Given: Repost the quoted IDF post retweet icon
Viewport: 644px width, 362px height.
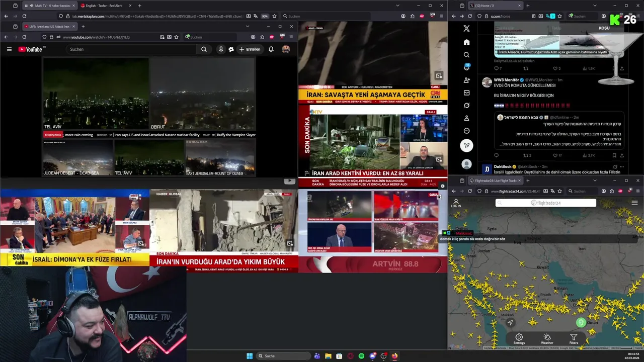Looking at the screenshot, I should 526,155.
